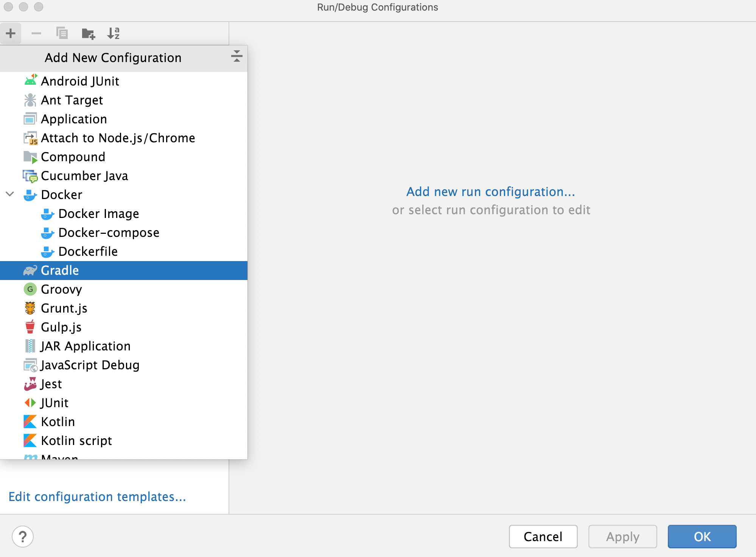This screenshot has width=756, height=557.
Task: Choose Dockerfile under Docker
Action: click(88, 251)
